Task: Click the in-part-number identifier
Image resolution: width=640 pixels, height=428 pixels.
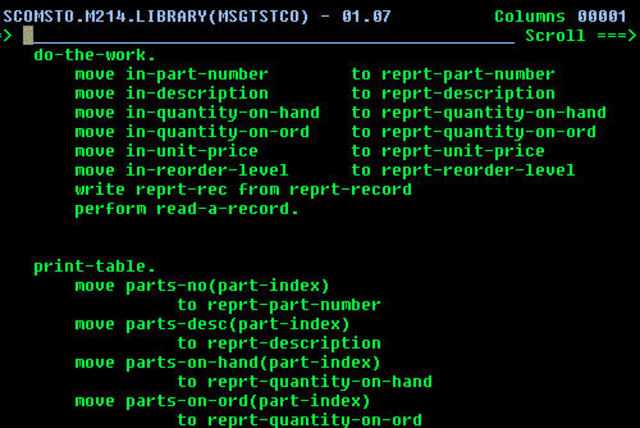Action: pyautogui.click(x=197, y=74)
